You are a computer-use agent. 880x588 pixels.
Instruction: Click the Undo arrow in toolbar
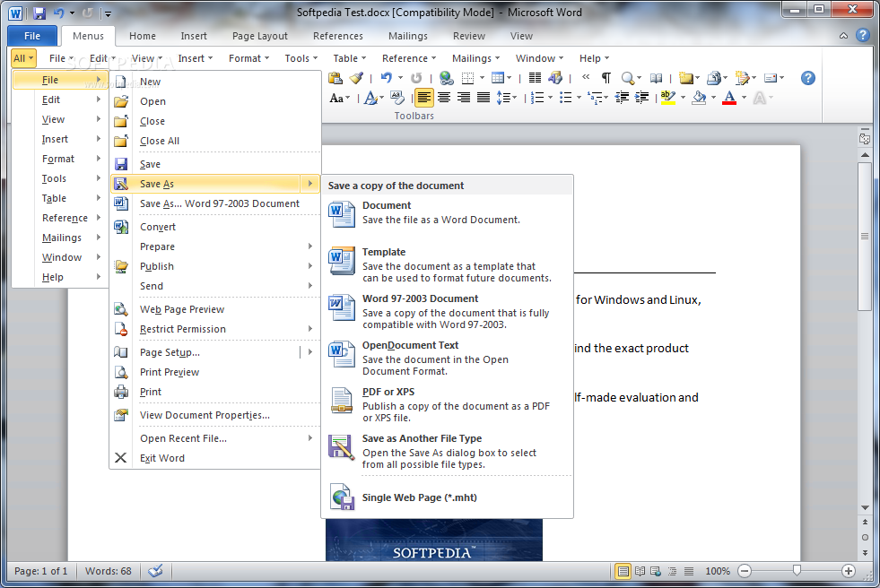coord(386,78)
